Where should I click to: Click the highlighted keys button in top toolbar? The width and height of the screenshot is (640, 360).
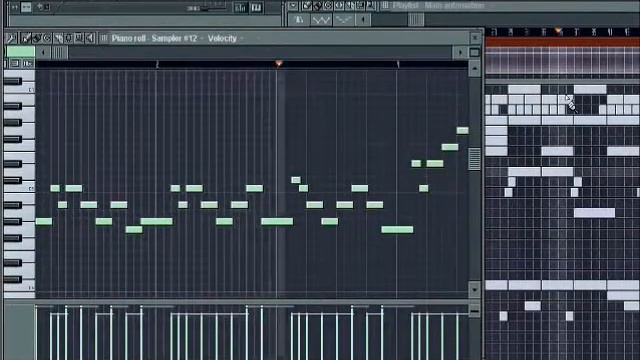[x=256, y=8]
